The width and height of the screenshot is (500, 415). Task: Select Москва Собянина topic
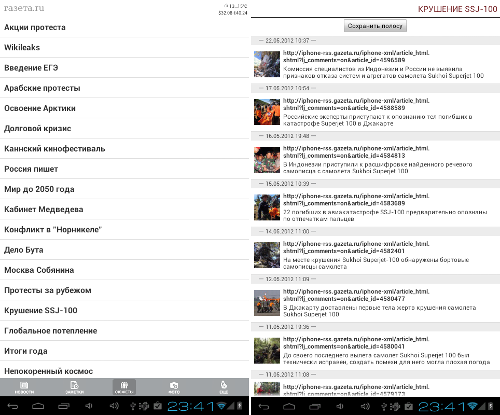(x=124, y=270)
